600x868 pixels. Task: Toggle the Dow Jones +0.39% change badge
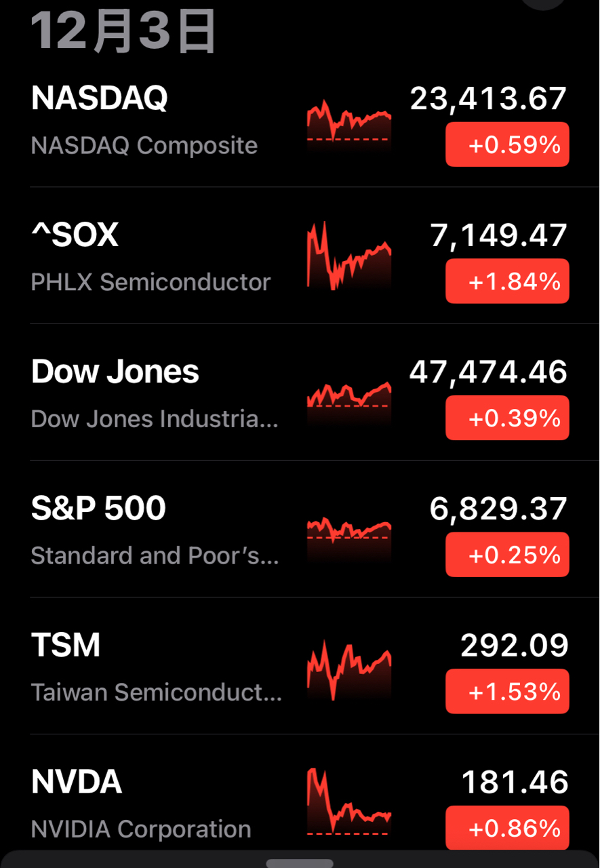click(x=507, y=418)
